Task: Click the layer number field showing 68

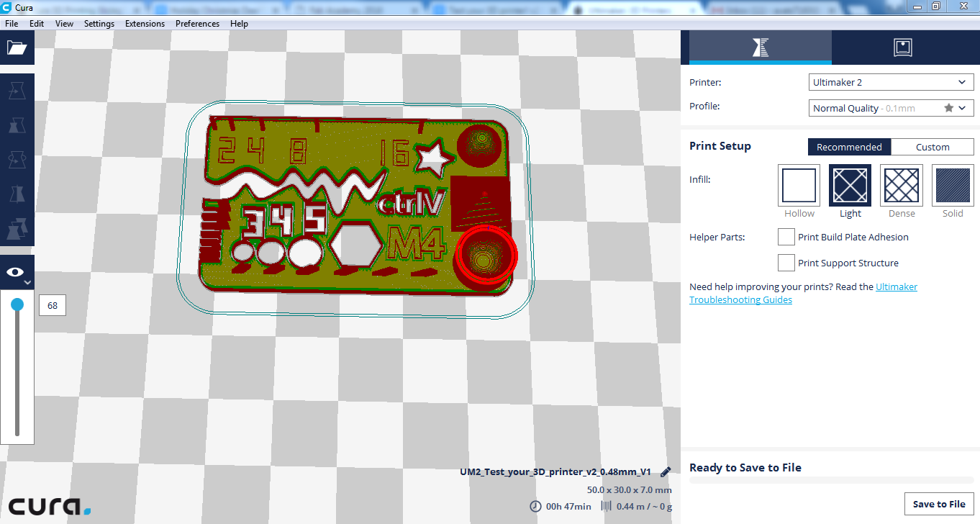Action: (x=53, y=305)
